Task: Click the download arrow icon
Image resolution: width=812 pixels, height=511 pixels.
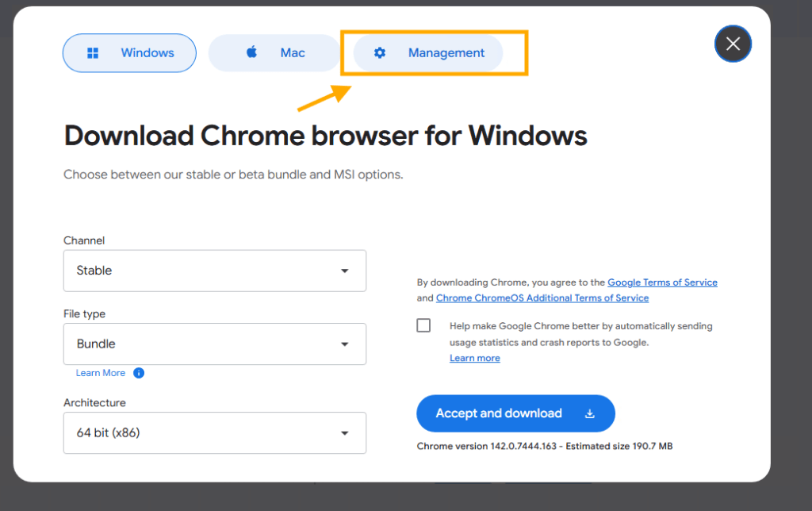Action: tap(589, 413)
